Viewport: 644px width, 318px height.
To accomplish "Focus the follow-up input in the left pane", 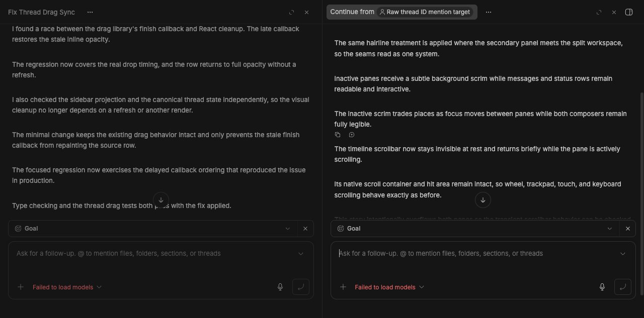I will 154,254.
